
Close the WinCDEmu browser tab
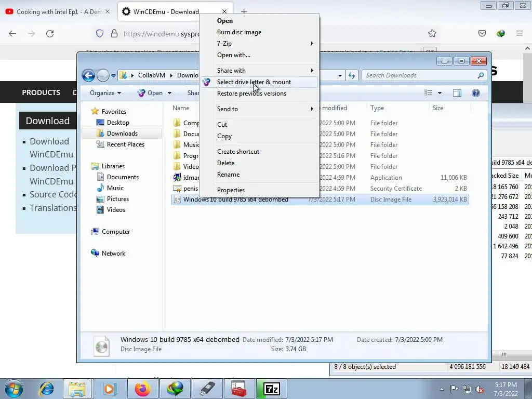[224, 12]
